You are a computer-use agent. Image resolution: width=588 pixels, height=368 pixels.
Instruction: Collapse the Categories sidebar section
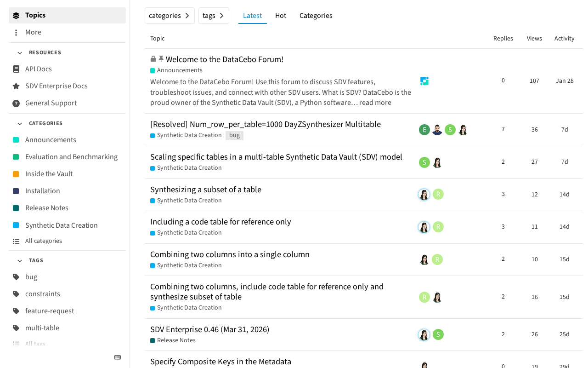pyautogui.click(x=20, y=124)
